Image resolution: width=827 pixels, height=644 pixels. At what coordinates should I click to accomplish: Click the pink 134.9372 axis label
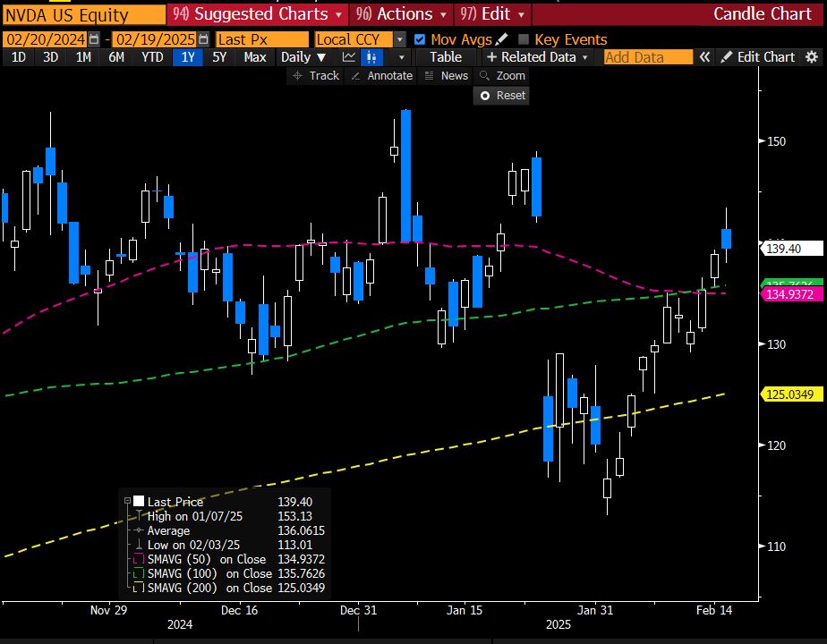tap(790, 294)
